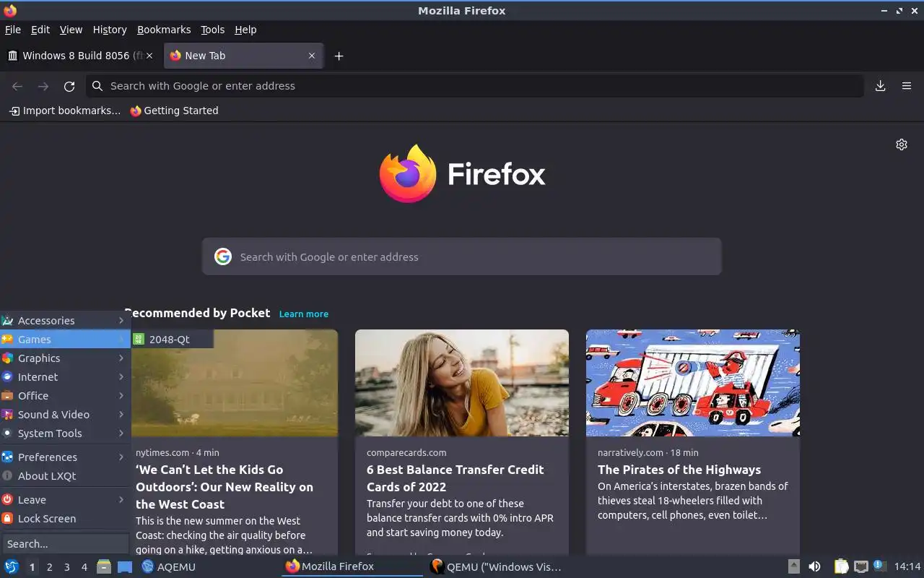Open the Help menu
Viewport: 924px width, 578px height.
245,30
